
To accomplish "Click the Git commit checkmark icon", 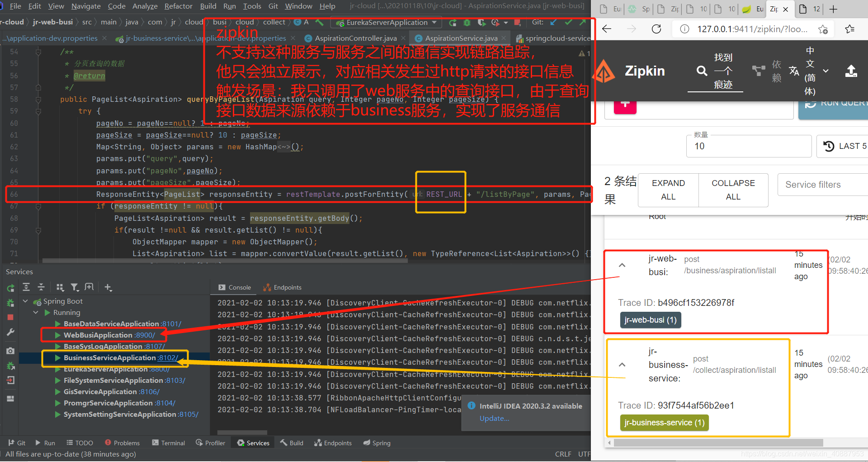I will coord(568,22).
